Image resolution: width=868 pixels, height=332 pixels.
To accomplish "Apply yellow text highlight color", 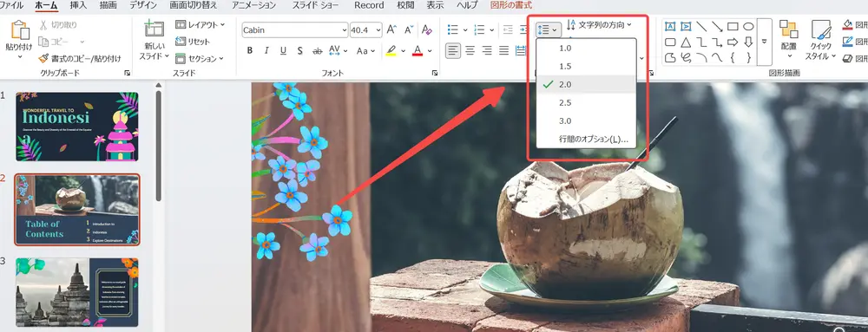I will point(391,51).
